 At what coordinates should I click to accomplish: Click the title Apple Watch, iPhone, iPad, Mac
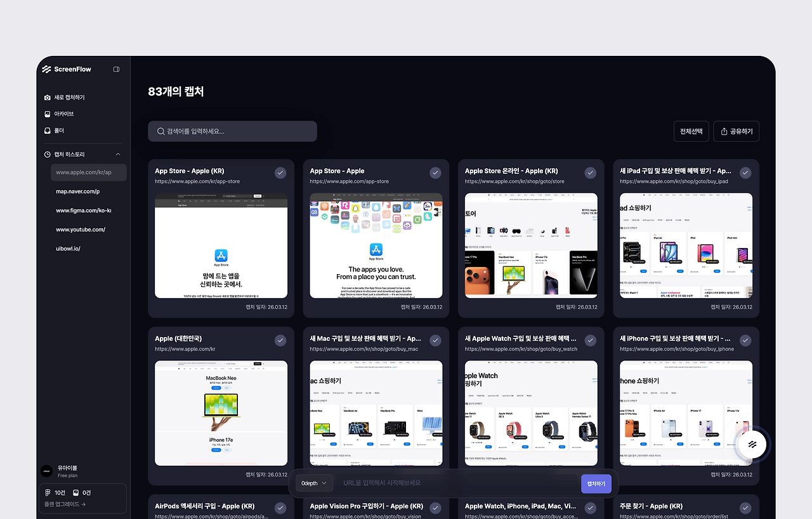tap(520, 506)
